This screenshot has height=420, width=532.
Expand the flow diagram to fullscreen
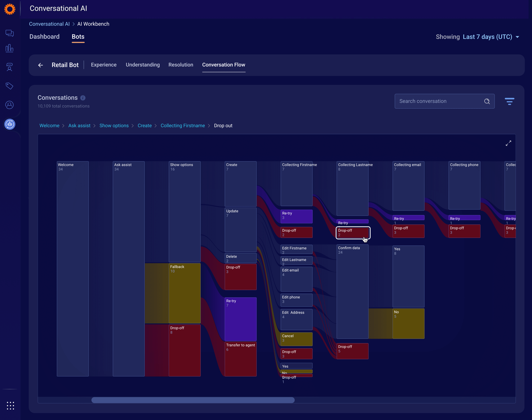[x=508, y=143]
